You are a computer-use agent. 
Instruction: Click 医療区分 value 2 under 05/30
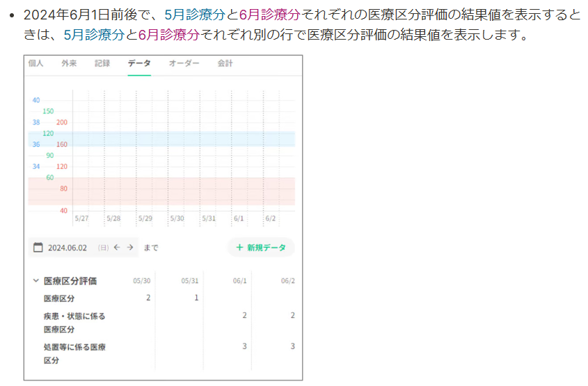(148, 298)
